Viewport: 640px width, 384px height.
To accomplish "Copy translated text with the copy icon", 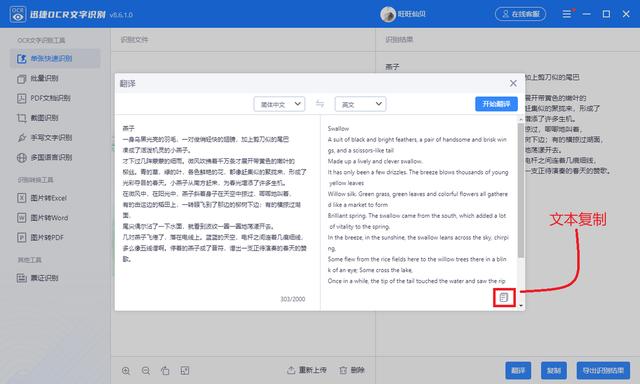I will 504,297.
